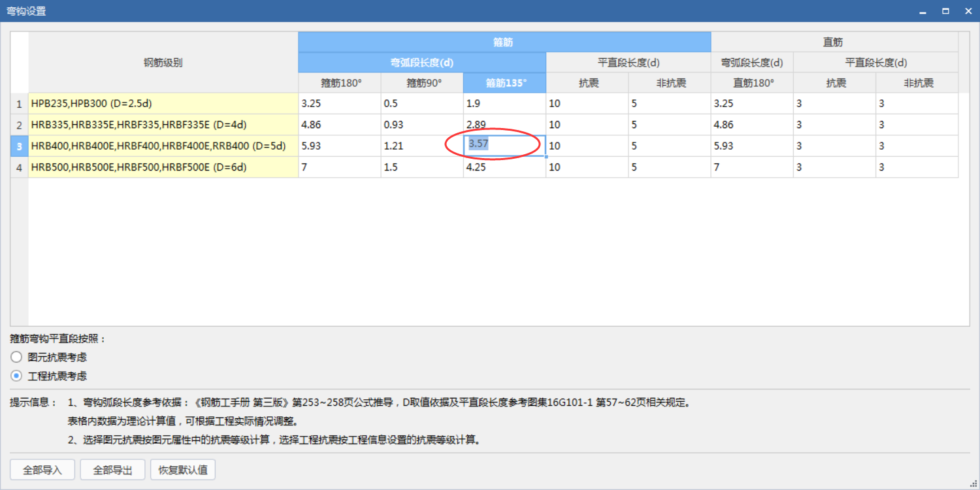This screenshot has height=490, width=980.
Task: Click the 直筋180° value 4.86 in row 2
Action: [752, 125]
